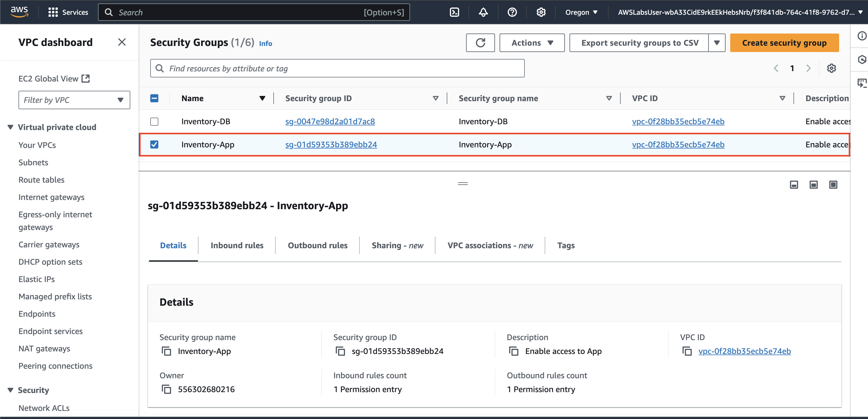The image size is (868, 419).
Task: Open the Oregon region selector
Action: click(581, 12)
